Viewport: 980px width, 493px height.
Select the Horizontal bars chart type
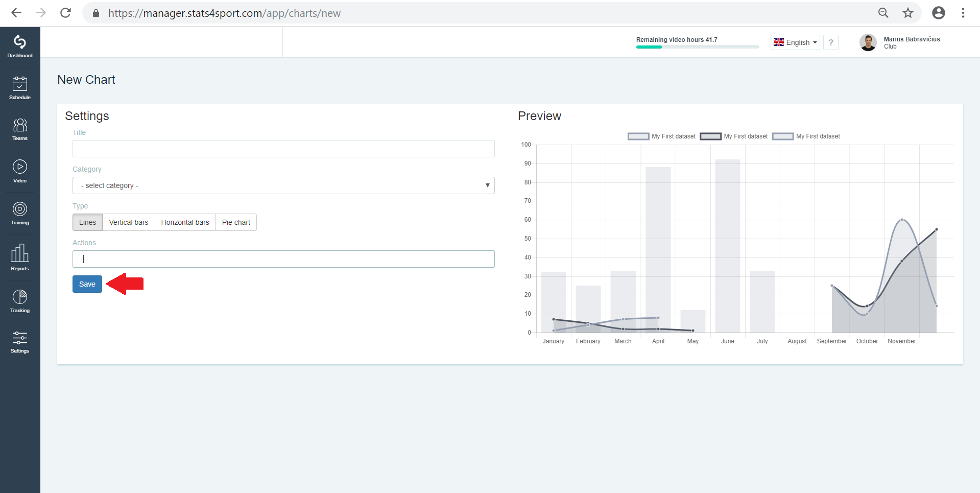(185, 222)
